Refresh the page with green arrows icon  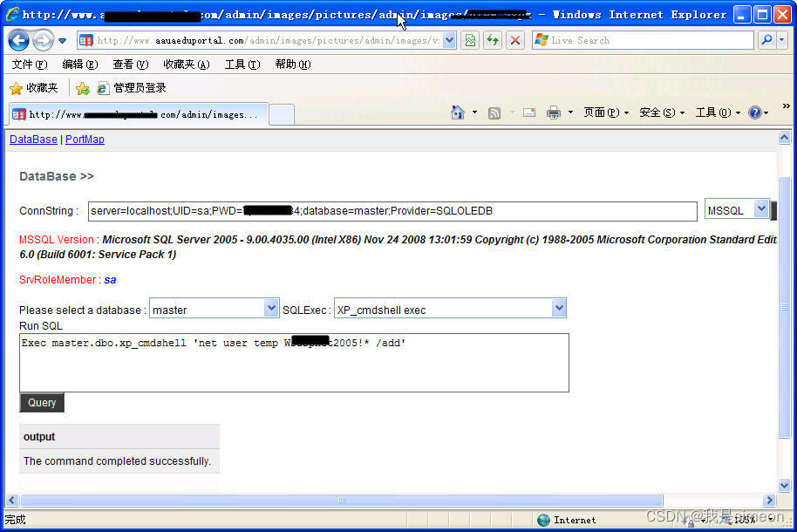[493, 40]
